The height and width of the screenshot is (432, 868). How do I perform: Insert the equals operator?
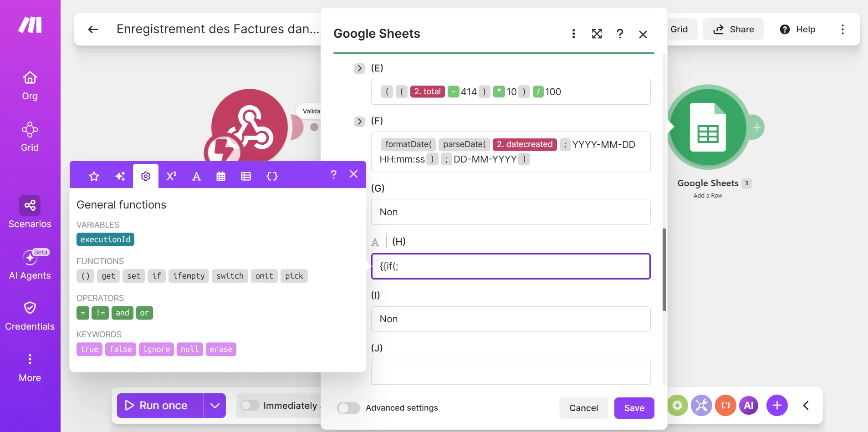click(x=83, y=313)
